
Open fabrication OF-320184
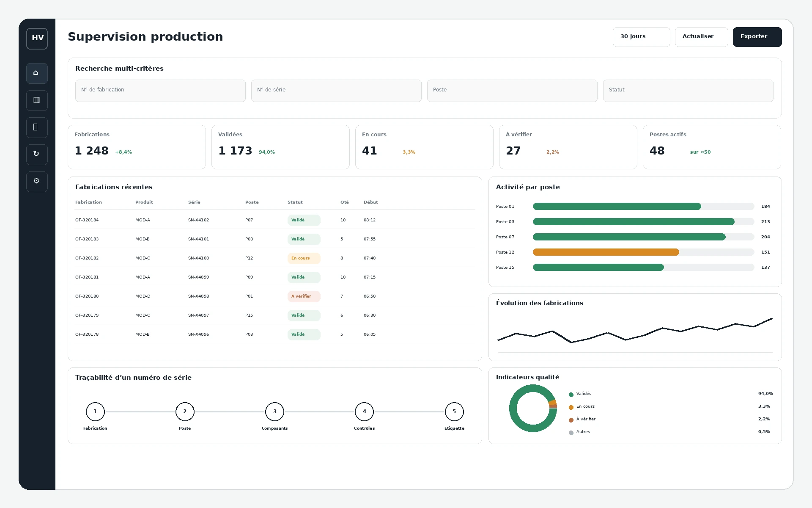point(87,220)
